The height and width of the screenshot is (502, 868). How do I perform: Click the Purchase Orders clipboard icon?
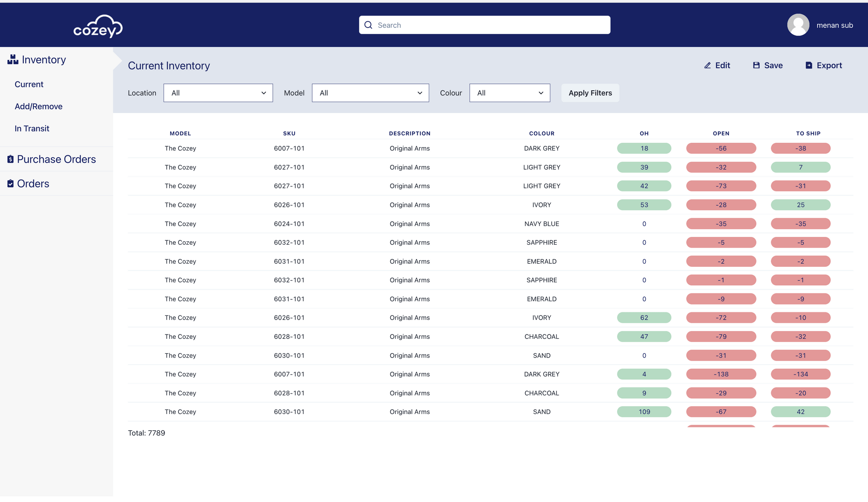[x=10, y=159]
